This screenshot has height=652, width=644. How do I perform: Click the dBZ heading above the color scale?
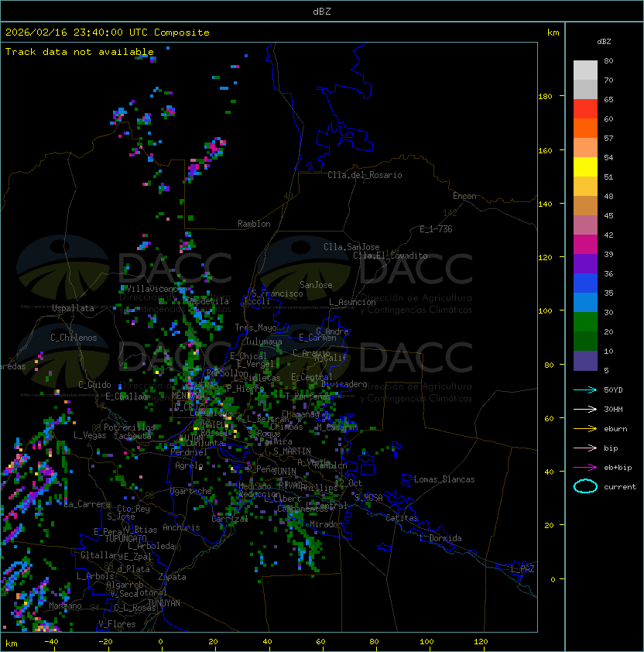[604, 42]
